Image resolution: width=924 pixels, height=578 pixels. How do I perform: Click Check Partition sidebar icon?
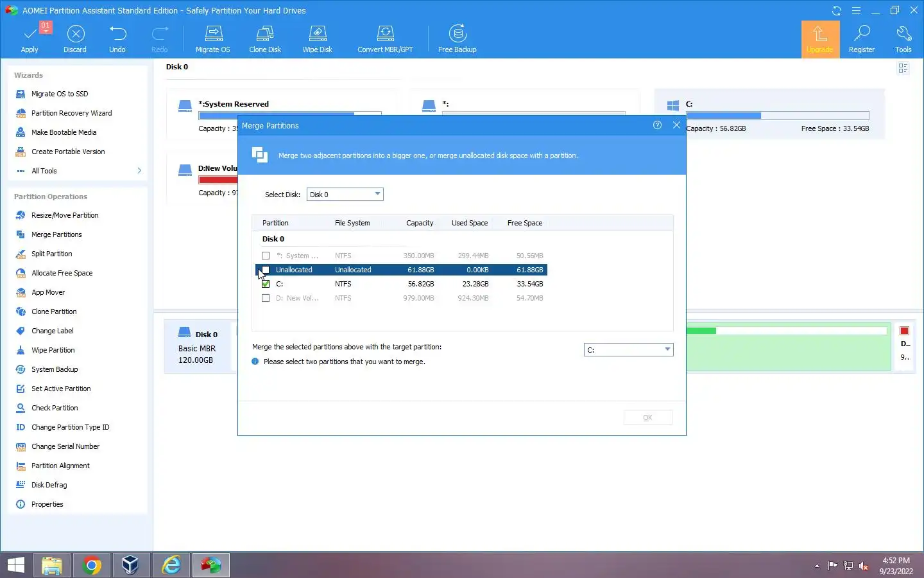coord(21,408)
